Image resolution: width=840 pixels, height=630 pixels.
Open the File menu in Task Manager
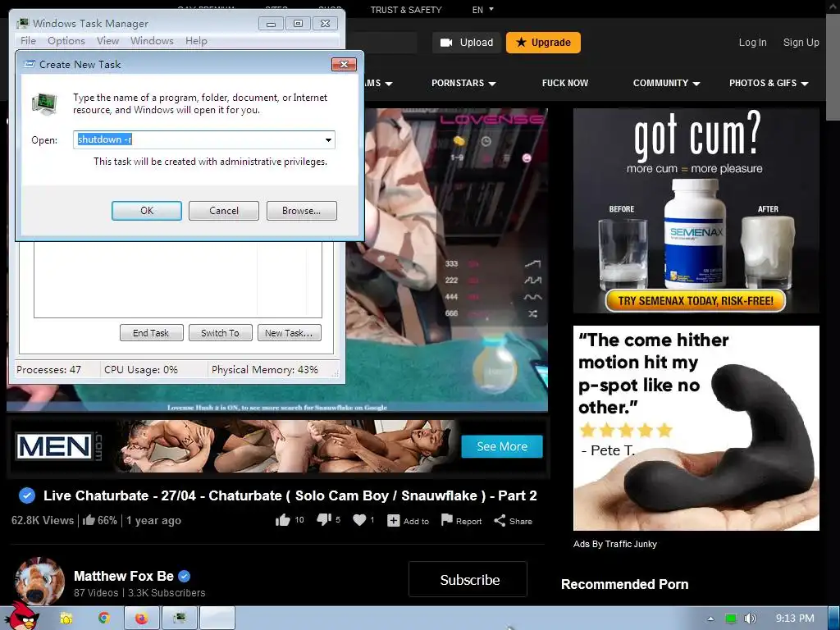(28, 41)
